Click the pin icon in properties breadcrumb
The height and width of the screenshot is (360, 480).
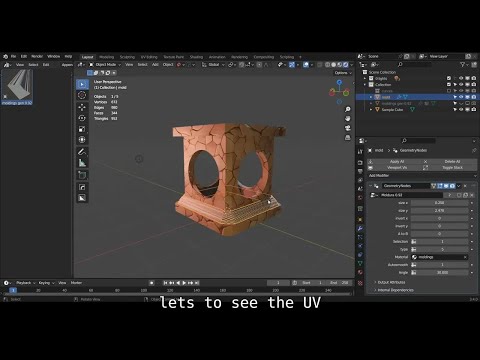click(474, 150)
